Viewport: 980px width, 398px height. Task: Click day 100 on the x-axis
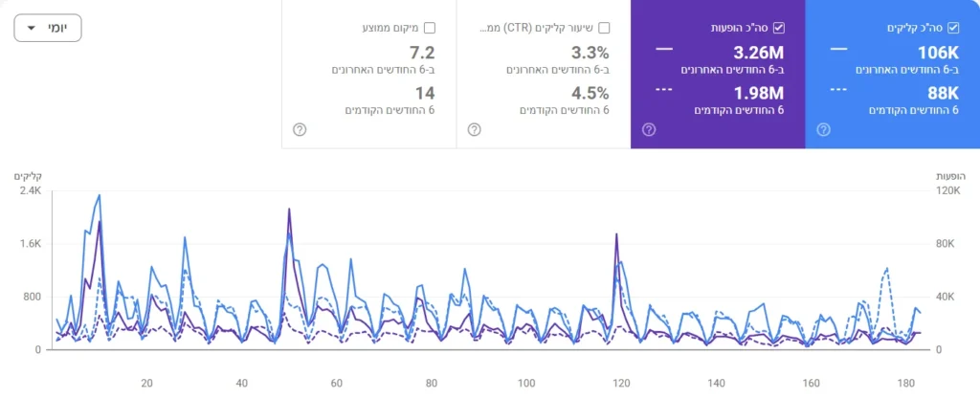(526, 383)
